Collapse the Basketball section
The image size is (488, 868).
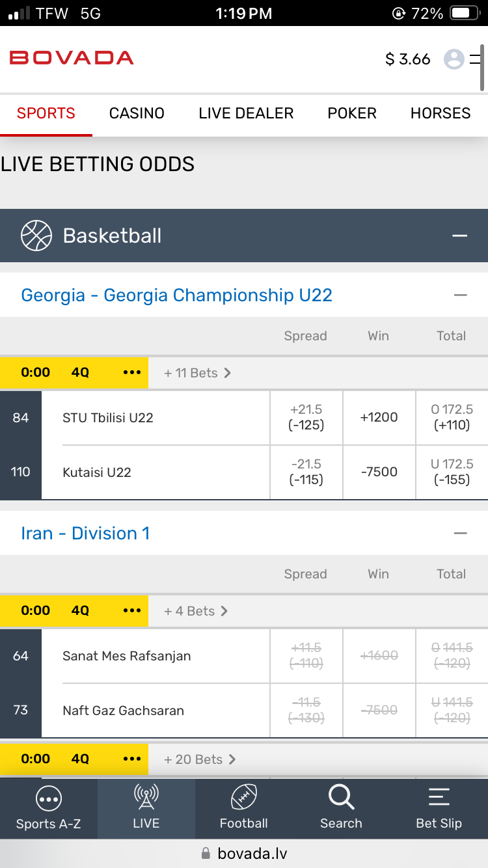coord(460,236)
